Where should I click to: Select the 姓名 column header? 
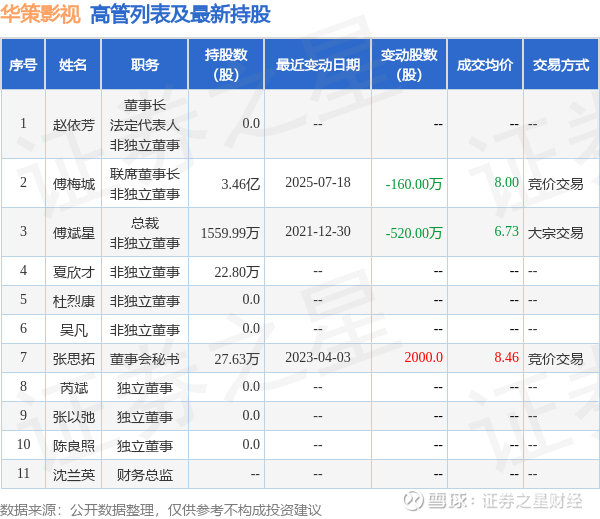tap(73, 64)
